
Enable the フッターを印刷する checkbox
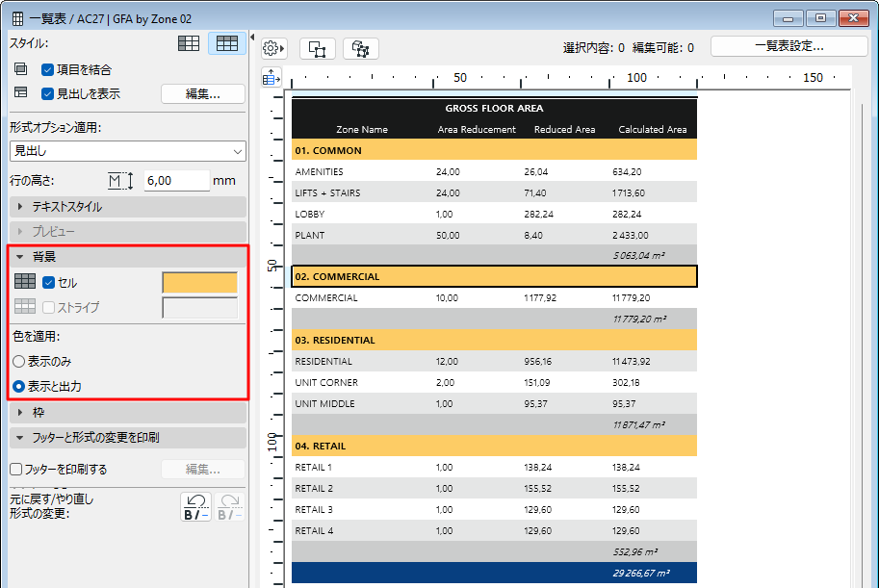[15, 470]
